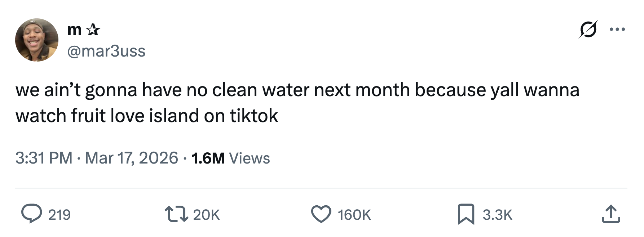
Task: Click the 20K reposts count
Action: [x=206, y=215]
